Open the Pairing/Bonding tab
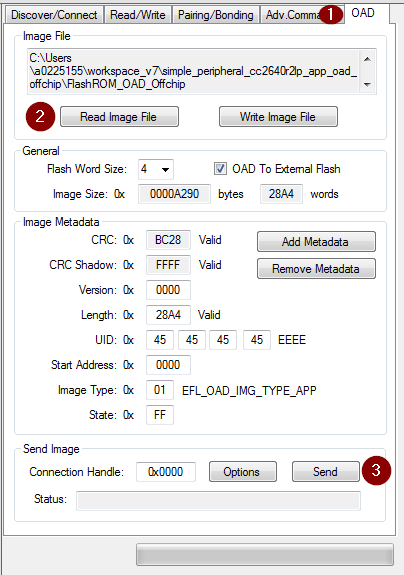This screenshot has height=575, width=404. click(216, 15)
